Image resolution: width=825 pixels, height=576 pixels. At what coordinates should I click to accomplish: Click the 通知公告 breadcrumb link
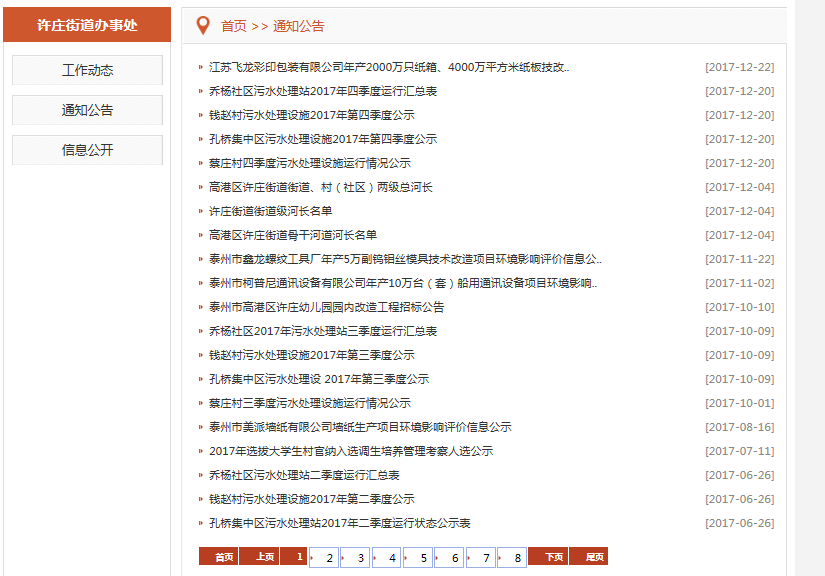[x=298, y=26]
